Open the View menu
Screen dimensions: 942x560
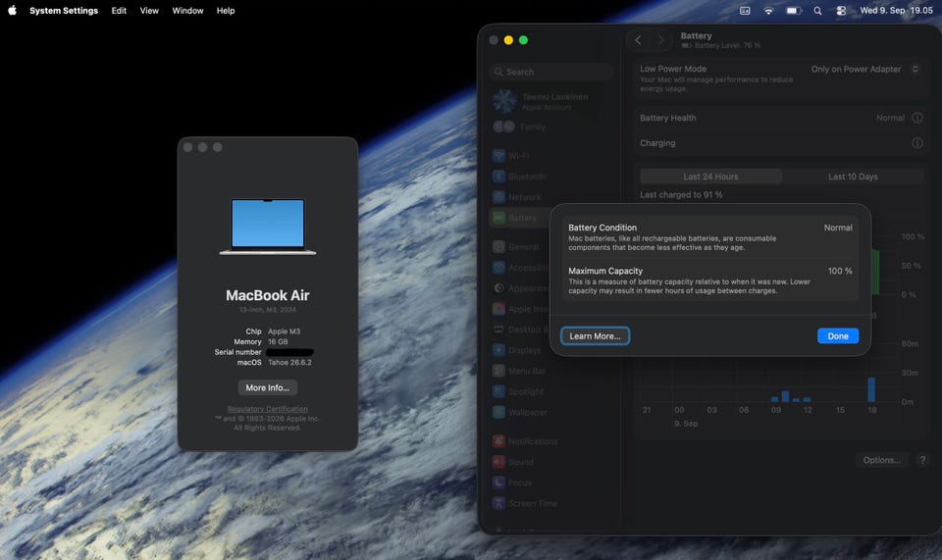[x=149, y=10]
